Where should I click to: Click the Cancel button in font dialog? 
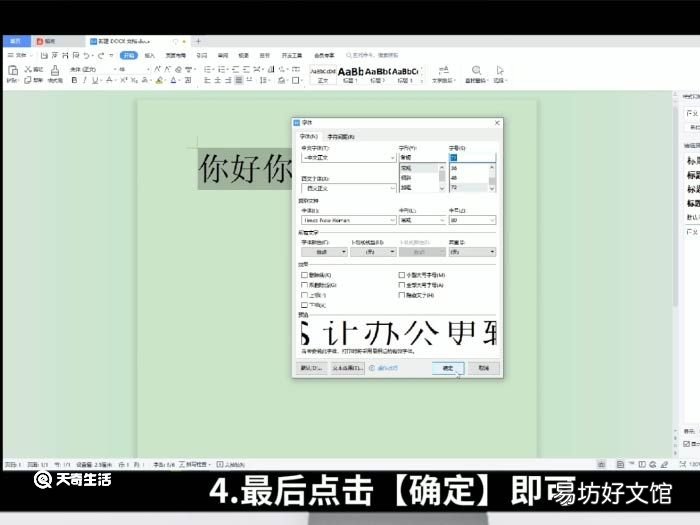pos(483,368)
